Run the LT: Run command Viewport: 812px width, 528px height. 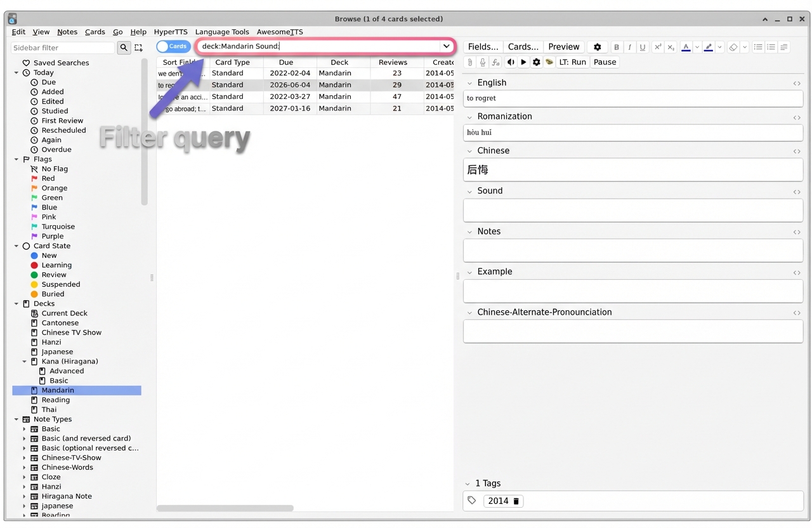click(572, 62)
